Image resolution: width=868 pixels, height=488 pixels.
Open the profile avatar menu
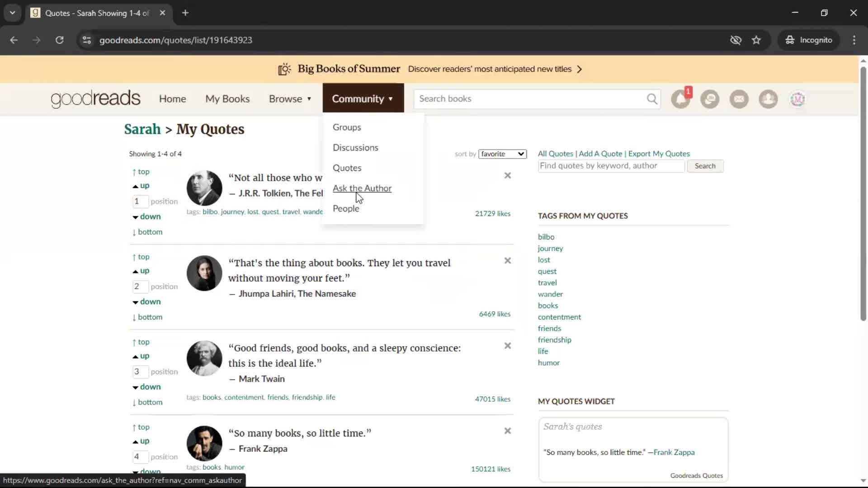click(x=797, y=99)
